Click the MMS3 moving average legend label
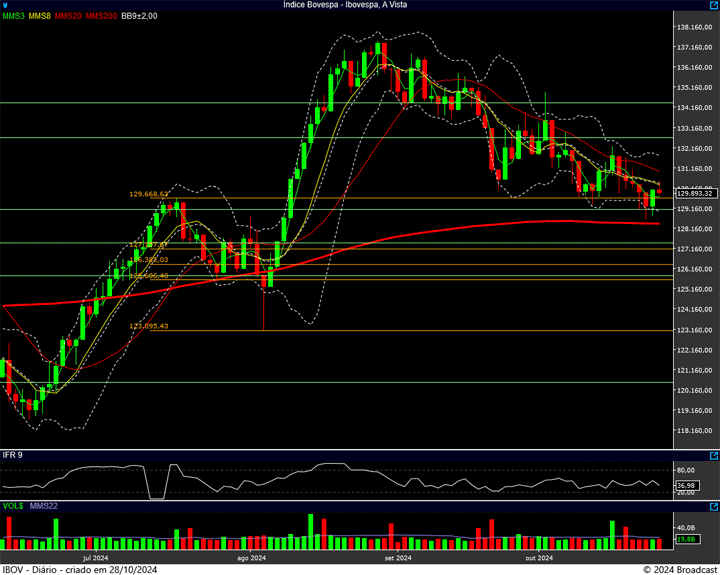 [x=13, y=16]
